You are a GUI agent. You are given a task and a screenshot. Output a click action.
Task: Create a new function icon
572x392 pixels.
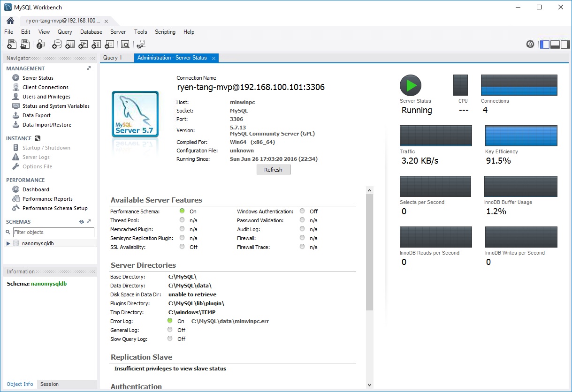[x=109, y=44]
